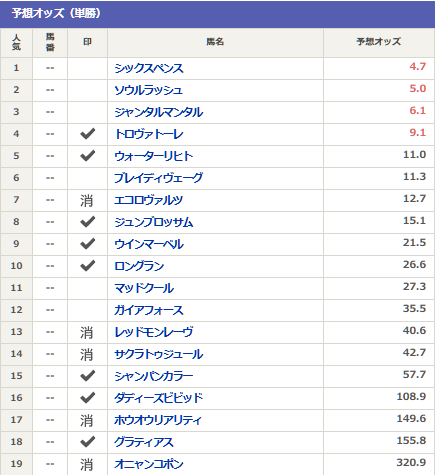Screen dimensions: 435x475
Task: Open horse link マッドクール
Action: click(144, 288)
